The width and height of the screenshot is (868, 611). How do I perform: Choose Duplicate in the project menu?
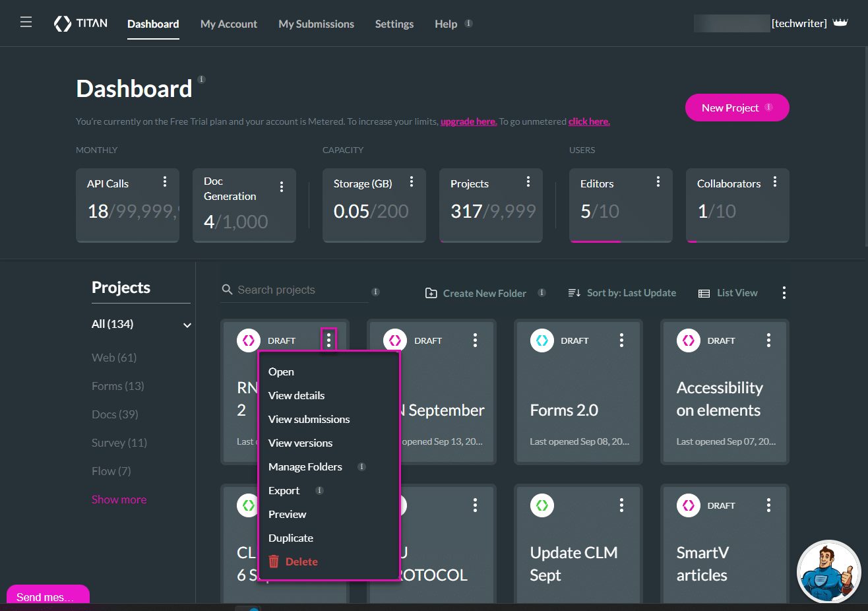[x=291, y=538]
